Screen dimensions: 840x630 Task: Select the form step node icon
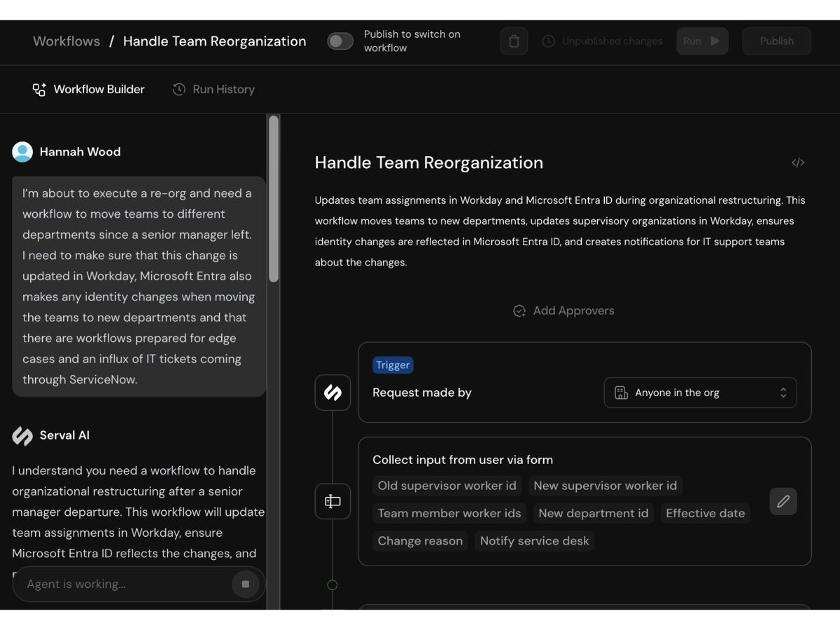tap(332, 501)
